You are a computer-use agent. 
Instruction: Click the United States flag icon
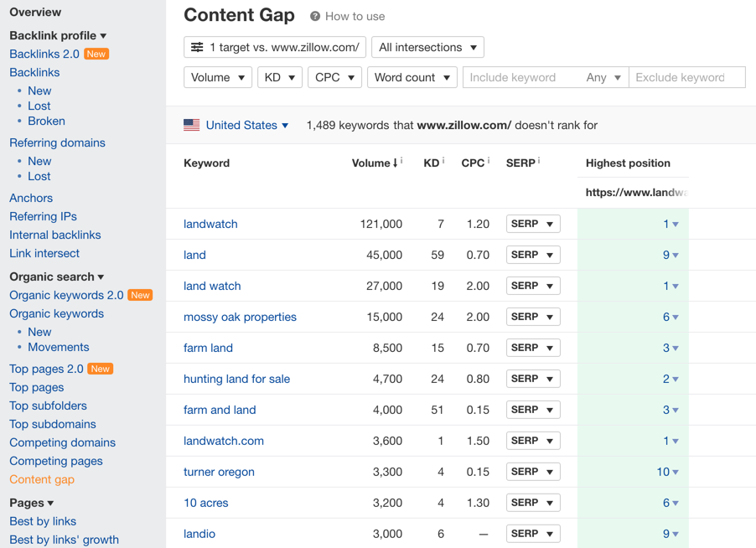coord(191,126)
